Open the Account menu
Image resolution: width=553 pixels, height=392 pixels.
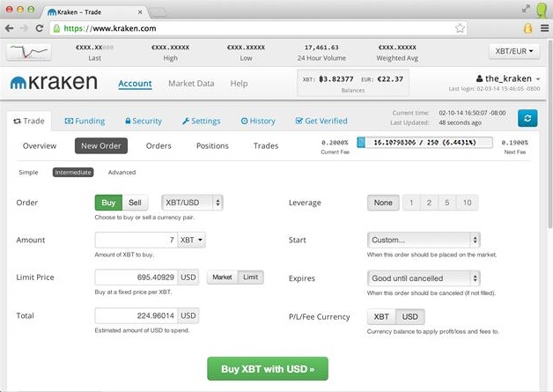(135, 84)
